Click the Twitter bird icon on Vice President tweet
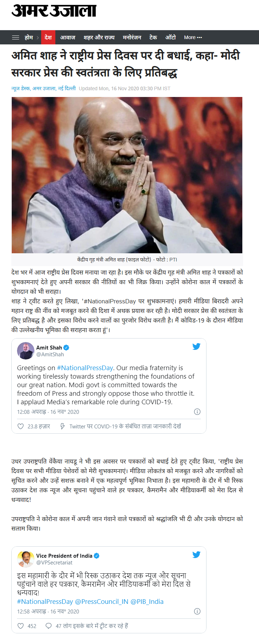The height and width of the screenshot is (644, 259). (196, 555)
